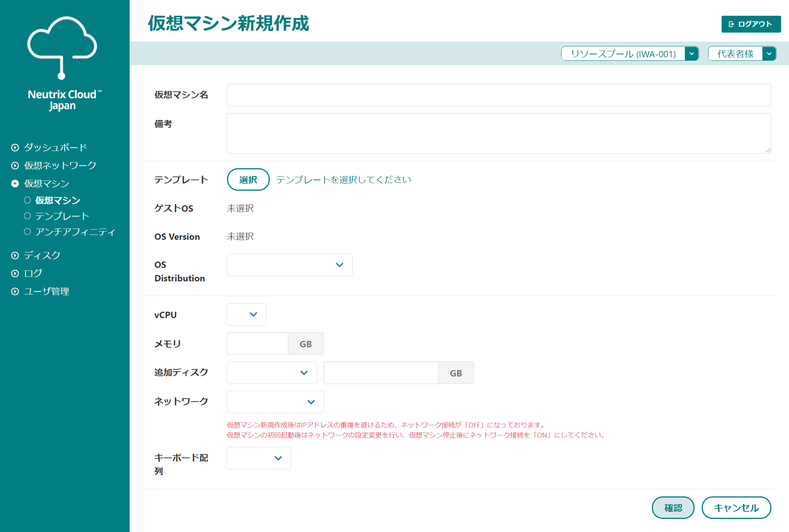
Task: Open 仮想ネットワーク from sidebar
Action: [60, 166]
